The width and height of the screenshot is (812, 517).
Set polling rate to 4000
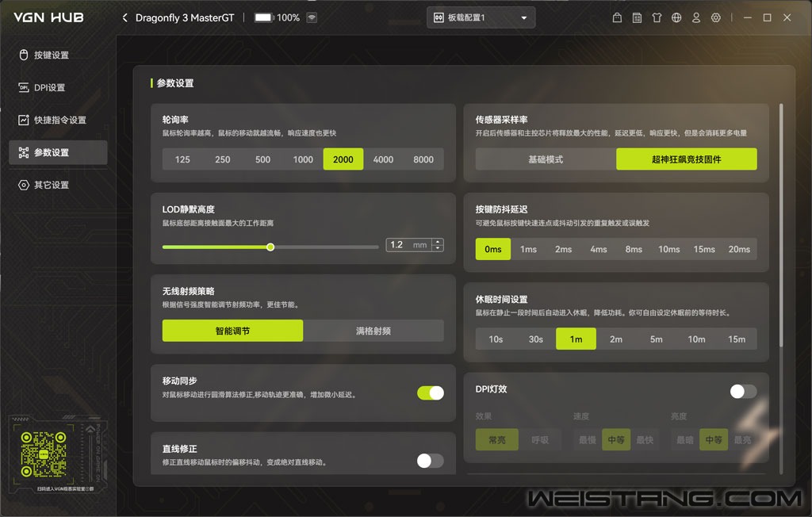point(383,159)
